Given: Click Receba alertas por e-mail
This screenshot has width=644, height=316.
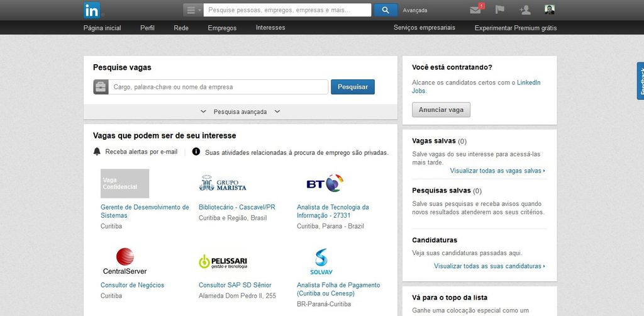Looking at the screenshot, I should [142, 152].
